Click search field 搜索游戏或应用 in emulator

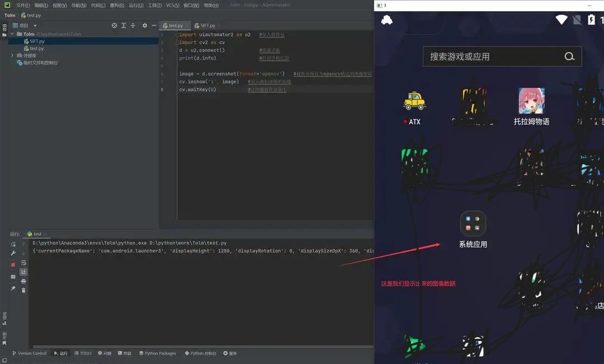[x=502, y=56]
